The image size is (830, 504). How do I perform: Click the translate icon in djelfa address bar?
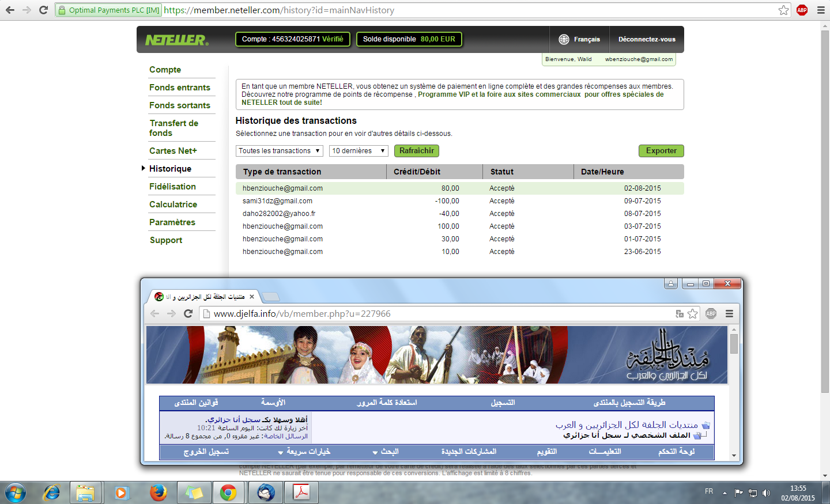point(680,313)
